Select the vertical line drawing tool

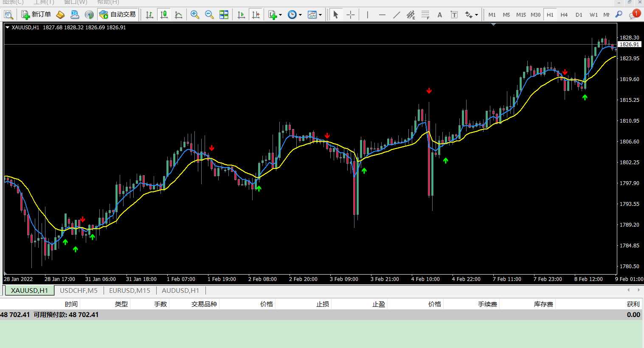pyautogui.click(x=368, y=15)
